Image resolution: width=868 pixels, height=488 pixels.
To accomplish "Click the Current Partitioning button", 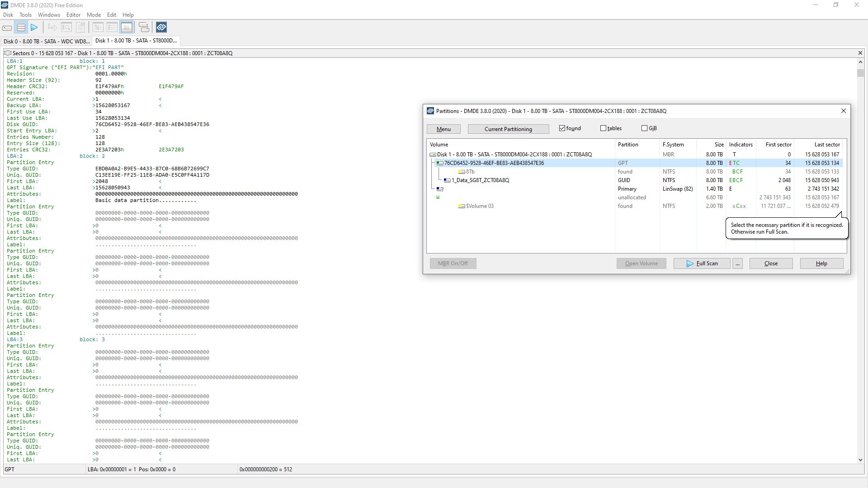I will coord(508,129).
